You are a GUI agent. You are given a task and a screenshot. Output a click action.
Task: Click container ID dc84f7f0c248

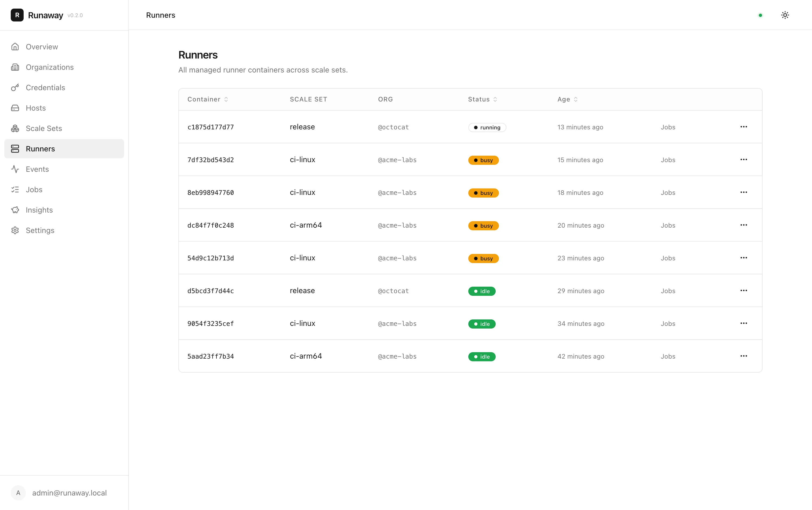pyautogui.click(x=211, y=225)
